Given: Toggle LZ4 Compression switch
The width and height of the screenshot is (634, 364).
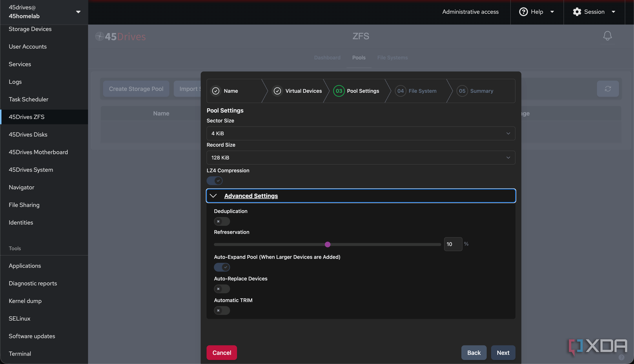Looking at the screenshot, I should pos(214,181).
